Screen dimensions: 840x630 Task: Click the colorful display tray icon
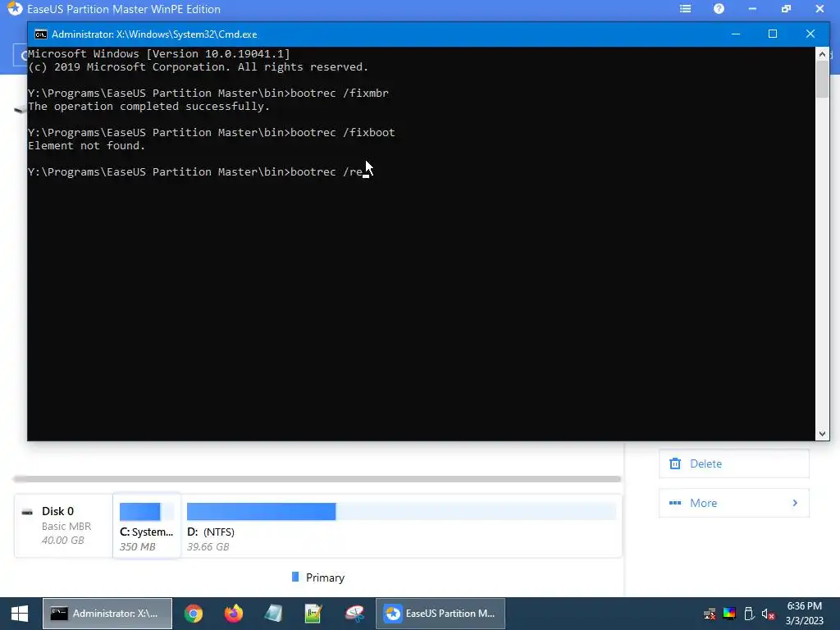click(x=729, y=614)
